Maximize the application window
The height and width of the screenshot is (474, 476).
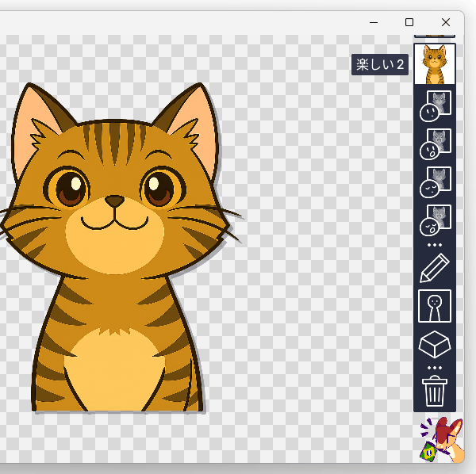(409, 22)
